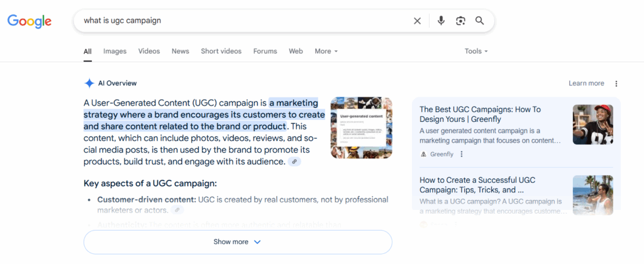This screenshot has width=644, height=264.
Task: Click the "Key aspects of a UGC campaign:" heading
Action: (150, 184)
